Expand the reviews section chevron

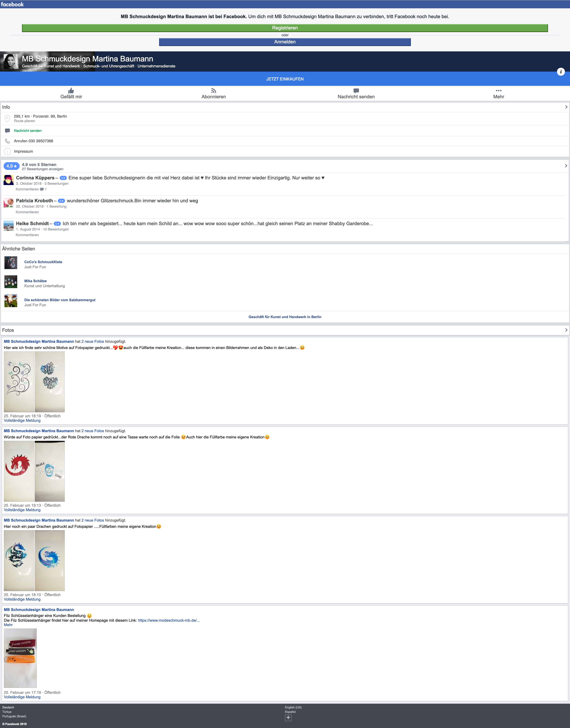click(x=566, y=166)
